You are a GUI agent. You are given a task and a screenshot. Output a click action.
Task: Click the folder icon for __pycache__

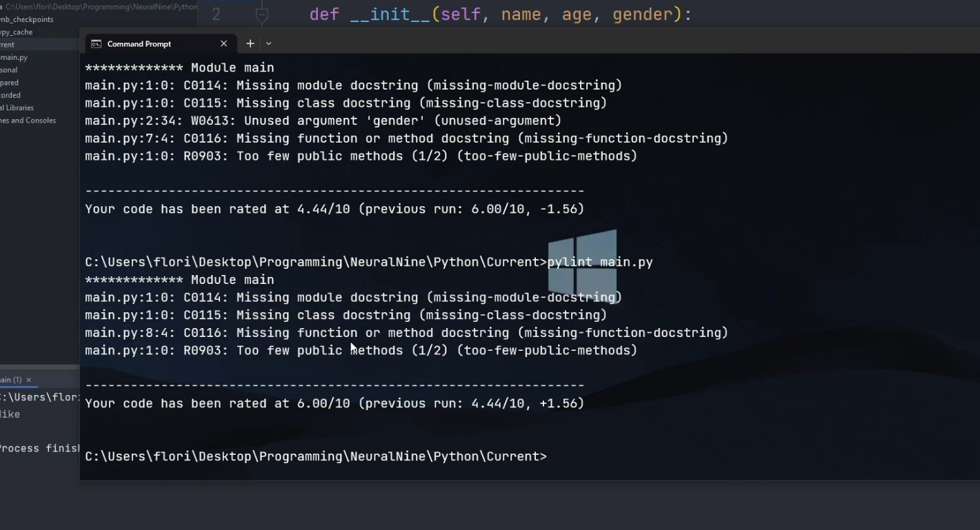coord(1,32)
